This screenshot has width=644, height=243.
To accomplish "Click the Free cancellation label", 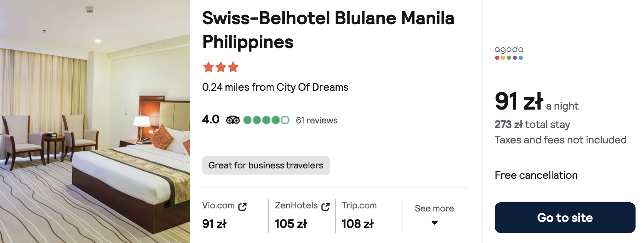I will (536, 175).
